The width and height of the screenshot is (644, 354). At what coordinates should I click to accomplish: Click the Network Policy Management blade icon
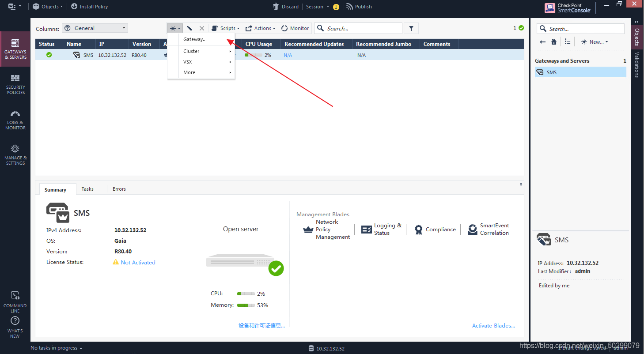308,230
